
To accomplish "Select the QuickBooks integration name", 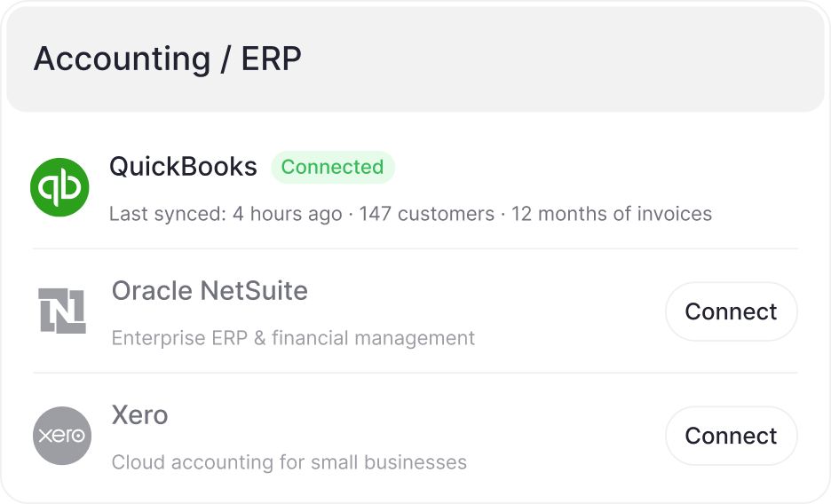I will pyautogui.click(x=183, y=167).
